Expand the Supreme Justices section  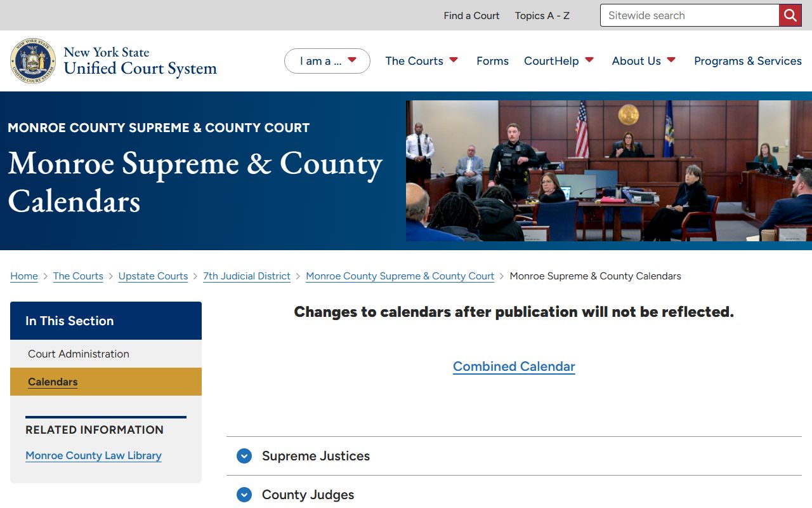[514, 456]
